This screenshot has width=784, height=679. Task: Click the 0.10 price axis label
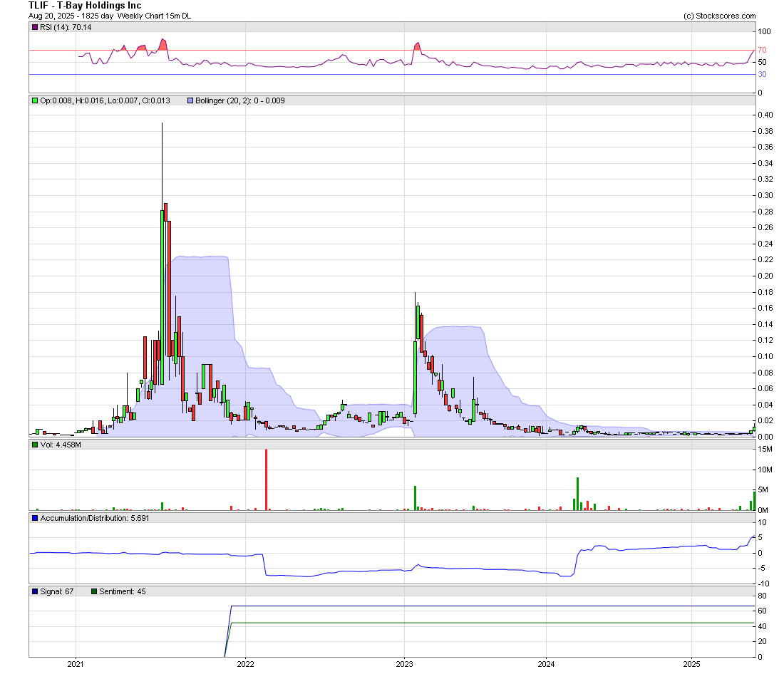coord(765,356)
